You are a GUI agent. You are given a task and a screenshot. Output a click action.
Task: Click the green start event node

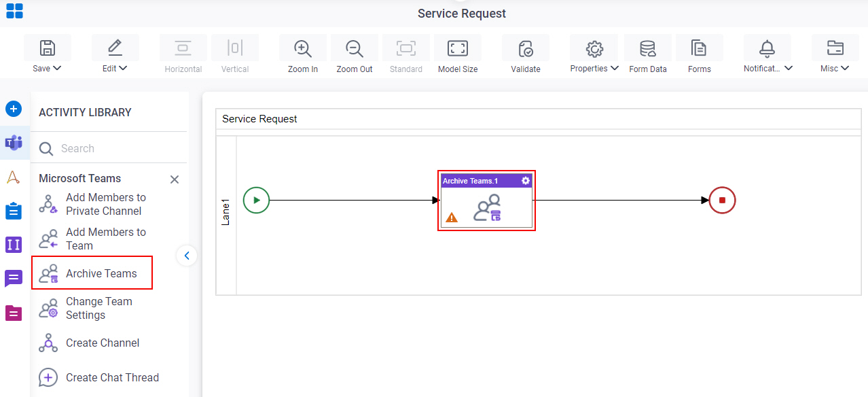(257, 200)
